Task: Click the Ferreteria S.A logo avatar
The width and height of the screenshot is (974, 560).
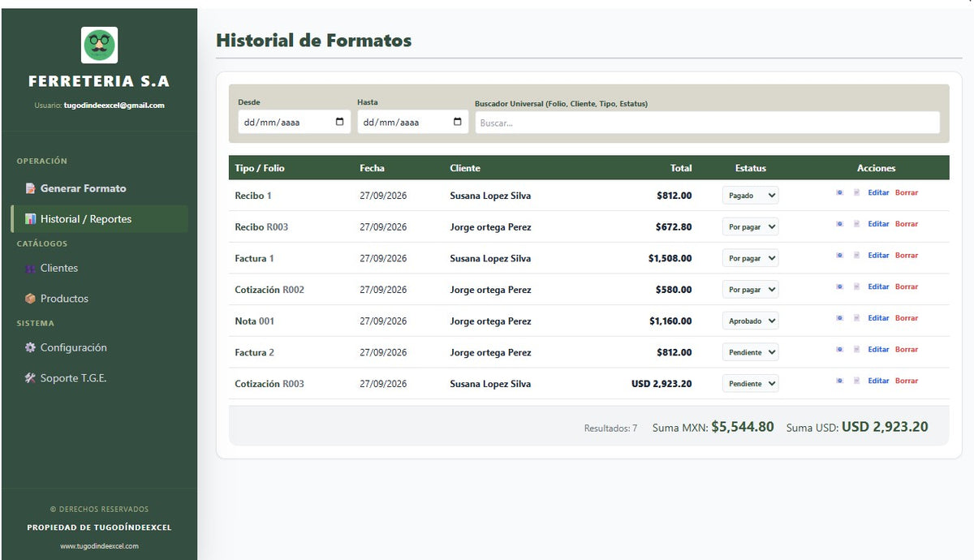Action: tap(99, 45)
